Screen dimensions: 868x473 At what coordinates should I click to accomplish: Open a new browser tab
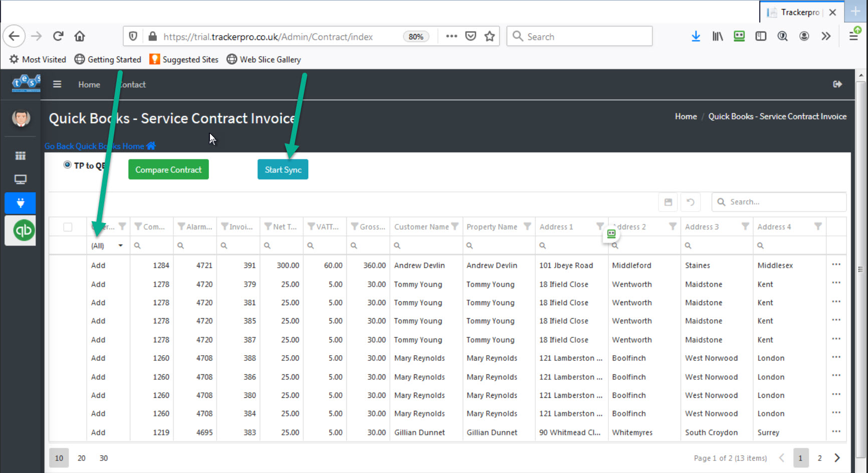click(x=855, y=12)
